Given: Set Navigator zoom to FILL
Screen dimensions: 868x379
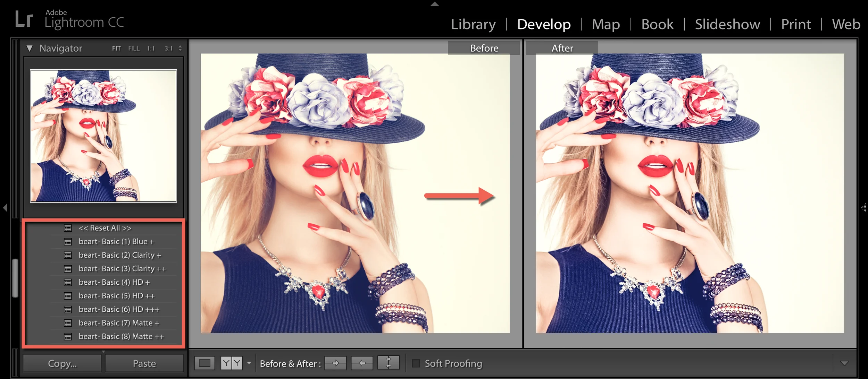Looking at the screenshot, I should pyautogui.click(x=134, y=48).
